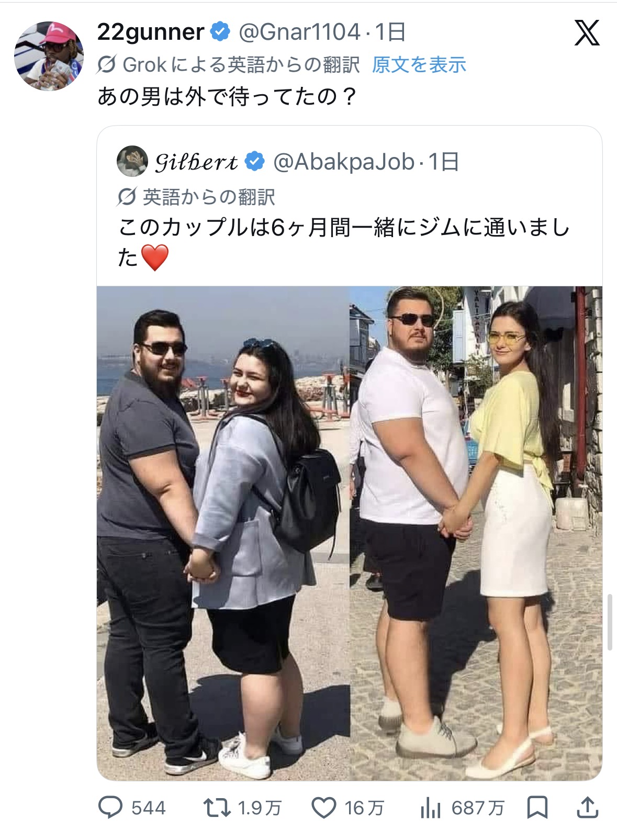Screen dimensions: 617x840
Task: Tap the Grok translation icon
Action: 106,65
